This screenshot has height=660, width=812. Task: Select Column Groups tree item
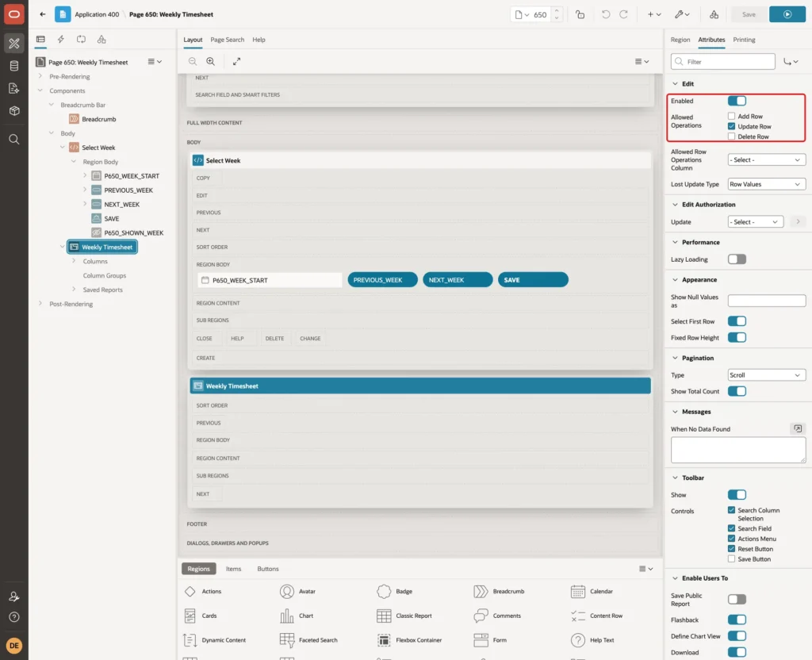[105, 275]
